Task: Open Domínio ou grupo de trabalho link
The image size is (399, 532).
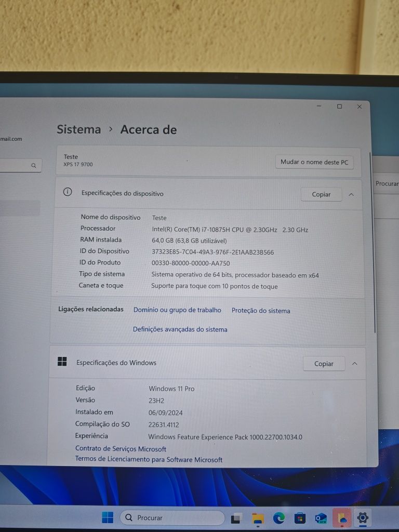Action: click(177, 310)
